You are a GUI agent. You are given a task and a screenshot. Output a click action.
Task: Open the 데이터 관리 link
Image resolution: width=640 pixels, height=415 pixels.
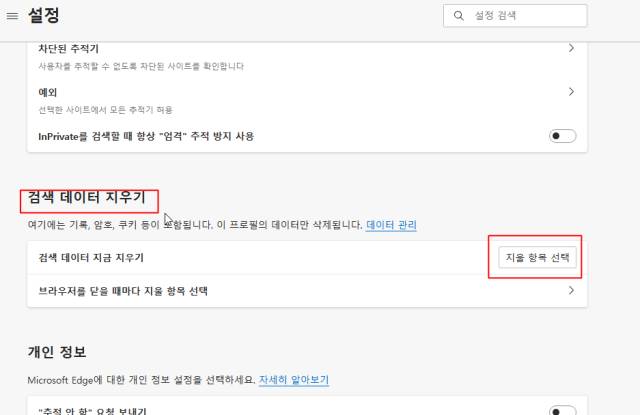[391, 226]
